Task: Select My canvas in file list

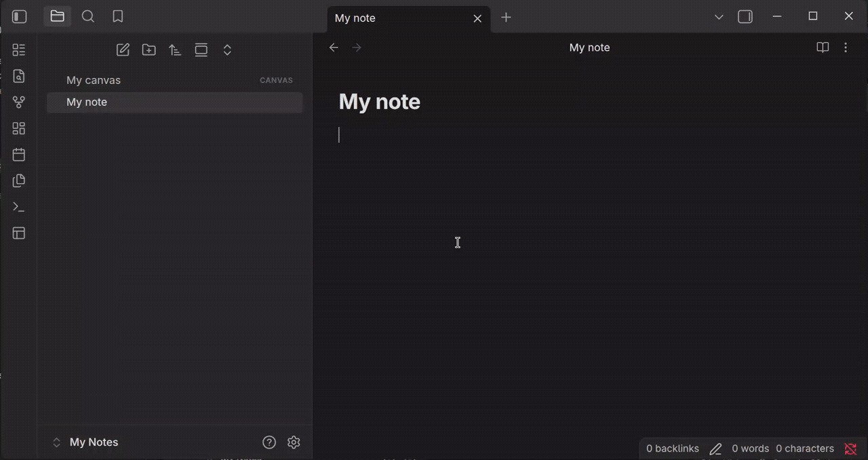Action: [175, 80]
